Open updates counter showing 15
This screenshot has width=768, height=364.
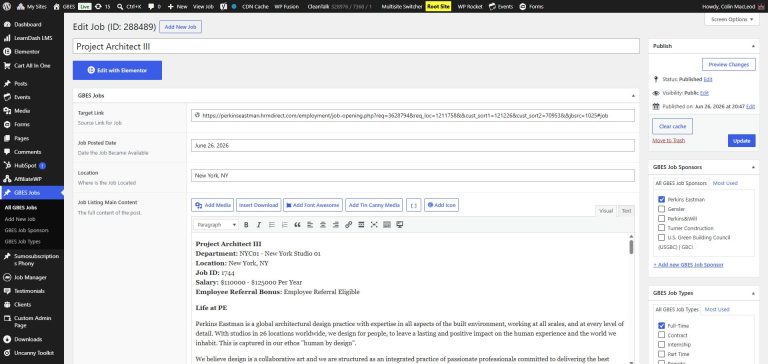click(x=102, y=7)
